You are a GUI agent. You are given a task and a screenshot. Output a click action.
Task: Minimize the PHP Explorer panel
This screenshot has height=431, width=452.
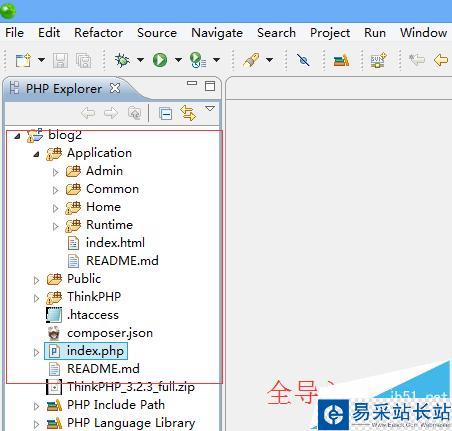coord(192,83)
